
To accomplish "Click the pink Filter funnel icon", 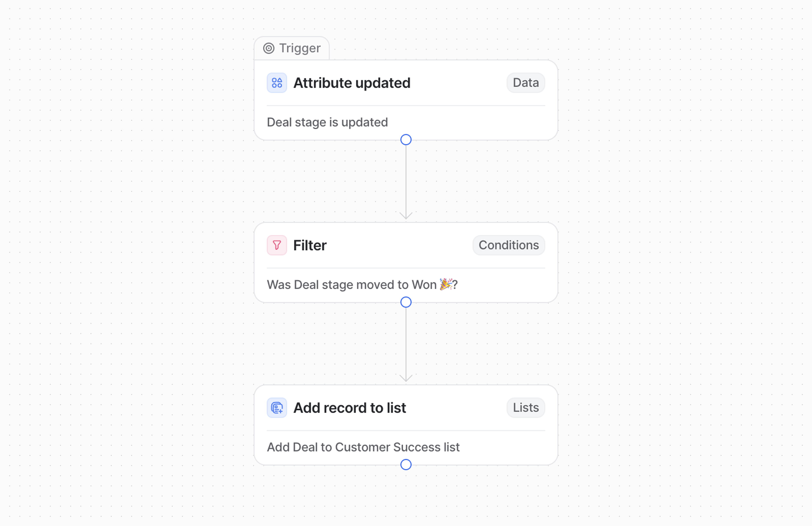I will click(x=277, y=245).
